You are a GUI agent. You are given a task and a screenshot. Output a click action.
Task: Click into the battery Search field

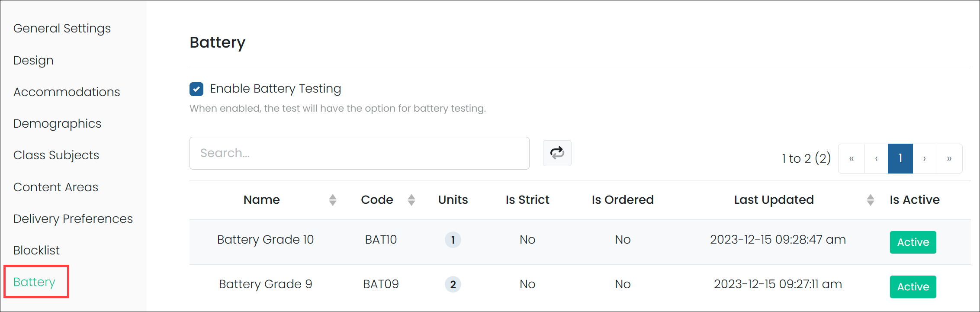(x=359, y=153)
